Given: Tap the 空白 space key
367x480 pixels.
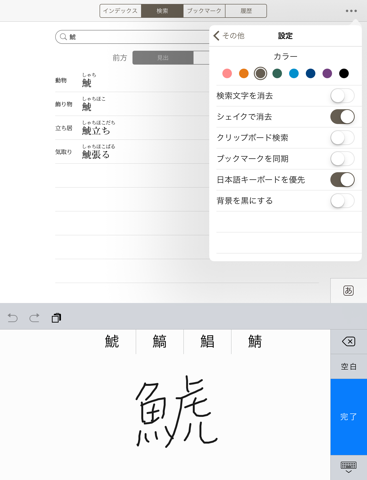Looking at the screenshot, I should click(x=348, y=366).
